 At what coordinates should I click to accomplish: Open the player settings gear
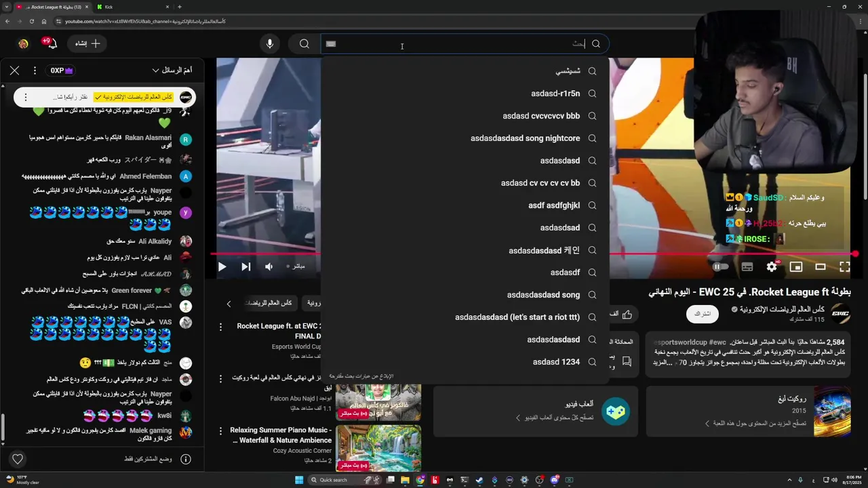[x=772, y=267]
